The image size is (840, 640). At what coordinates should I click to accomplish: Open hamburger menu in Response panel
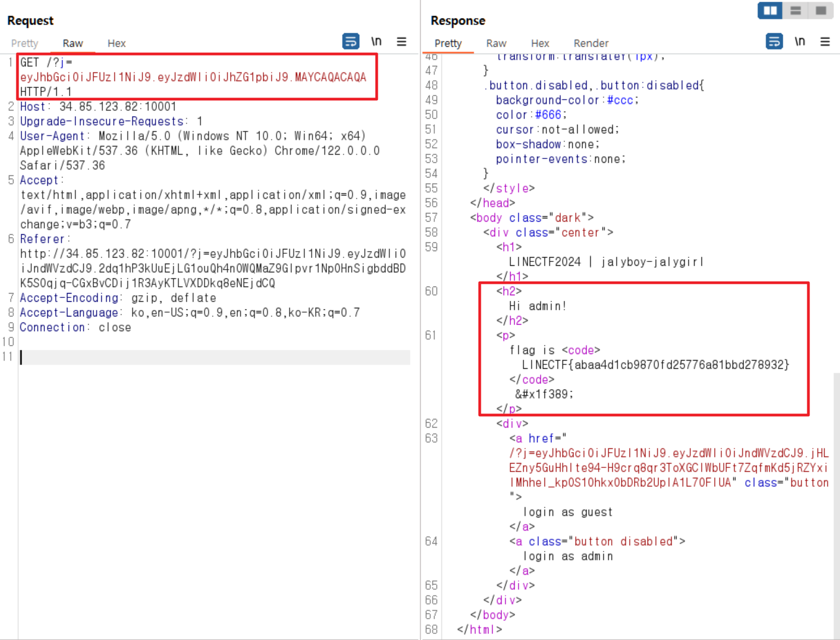[x=825, y=41]
